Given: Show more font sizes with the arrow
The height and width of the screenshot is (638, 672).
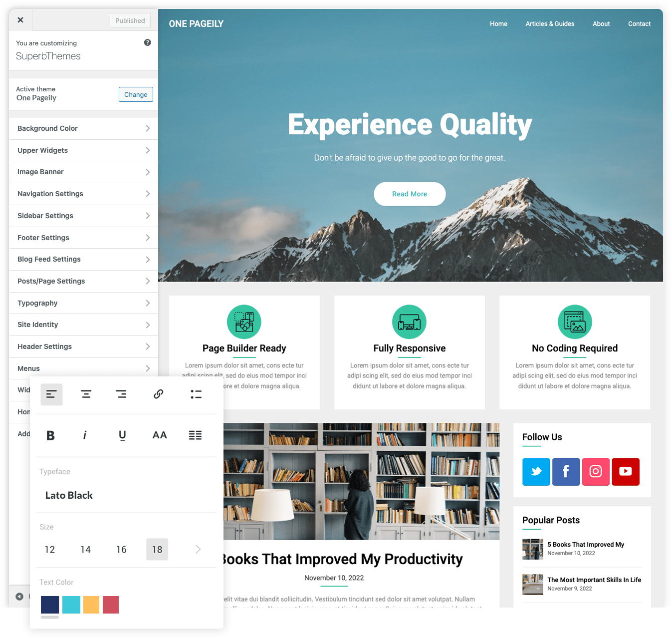Looking at the screenshot, I should coord(198,550).
